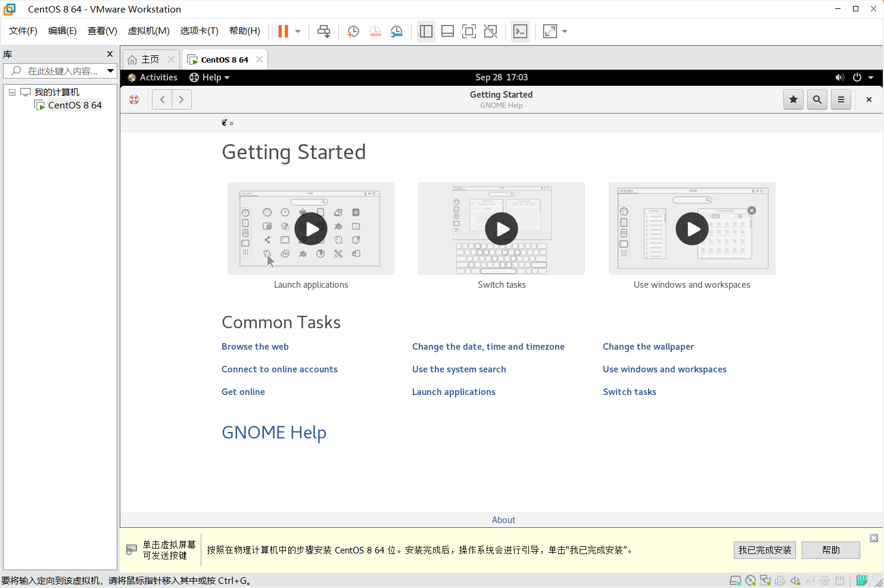Screen dimensions: 884x588
Task: Open the library search dropdown arrow
Action: 111,71
